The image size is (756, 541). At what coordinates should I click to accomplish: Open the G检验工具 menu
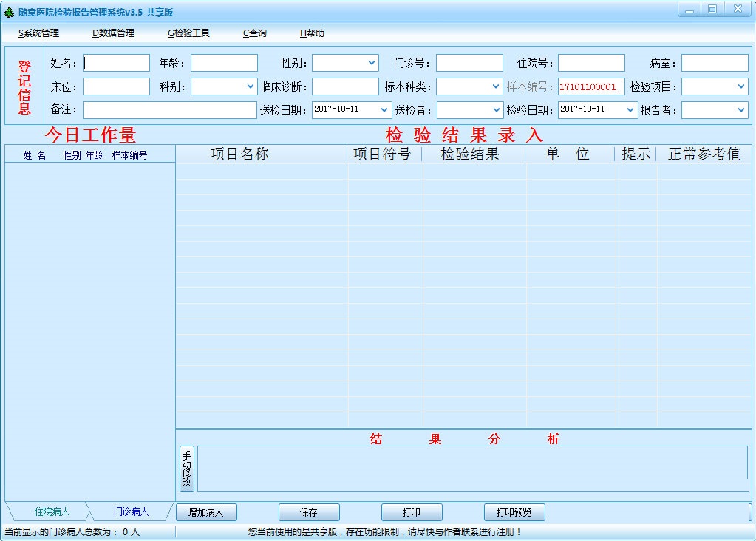pos(188,33)
